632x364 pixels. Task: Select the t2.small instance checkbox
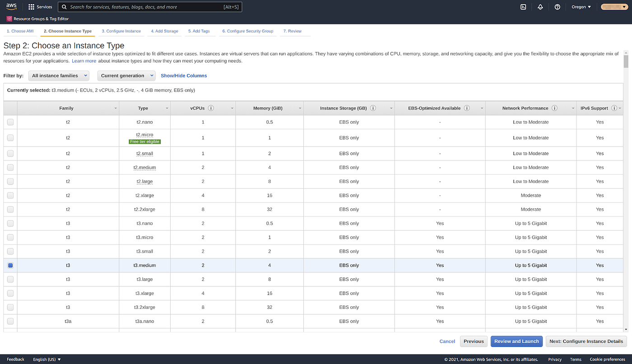[10, 153]
